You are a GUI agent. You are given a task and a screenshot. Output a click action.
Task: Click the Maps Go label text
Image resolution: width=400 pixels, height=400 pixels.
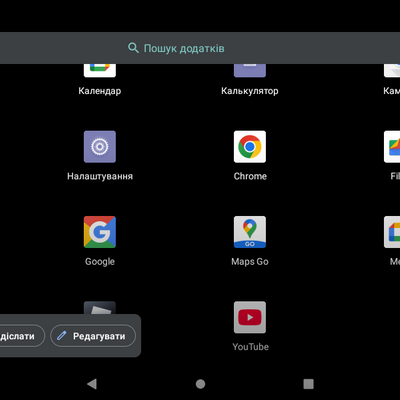tap(250, 262)
